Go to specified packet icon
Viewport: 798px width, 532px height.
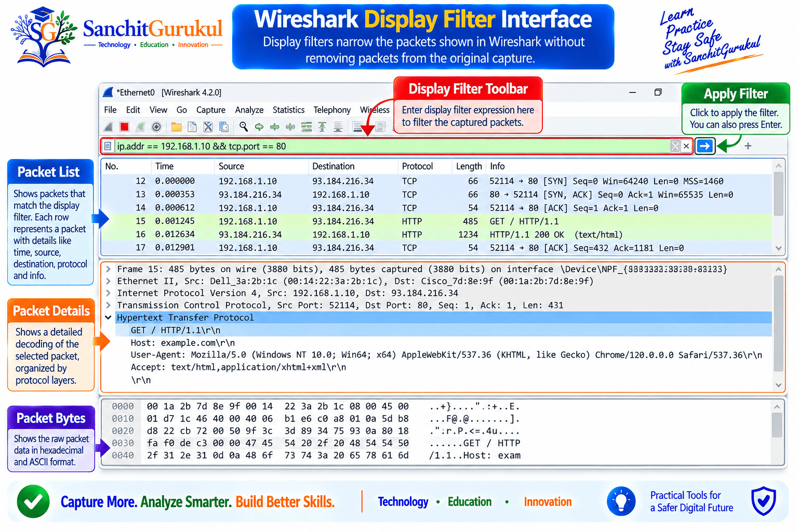click(290, 127)
